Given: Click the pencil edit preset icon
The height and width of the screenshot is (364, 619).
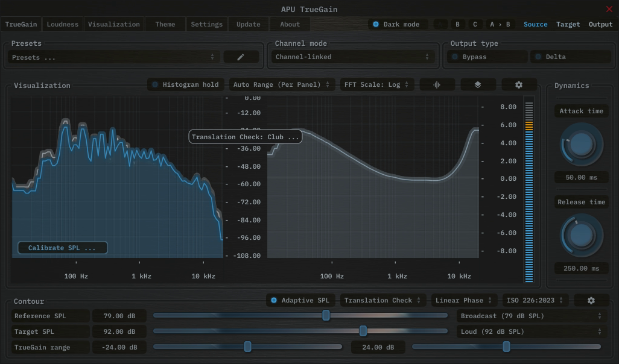Looking at the screenshot, I should click(241, 57).
